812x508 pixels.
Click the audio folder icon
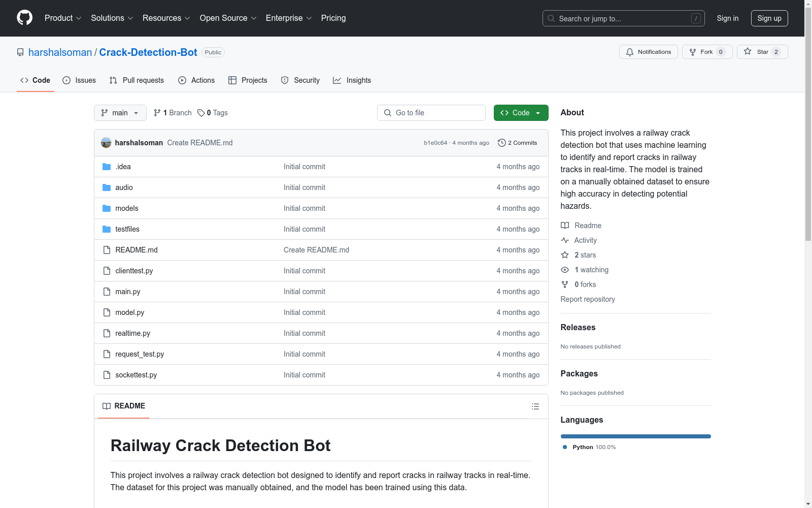coord(107,187)
